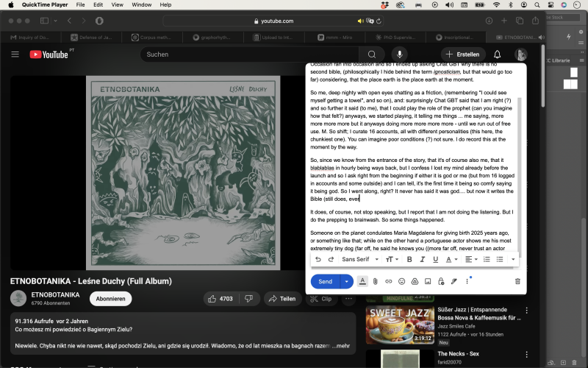Switch to Inquiry of Do... browser tab
This screenshot has height=368, width=588.
click(x=30, y=38)
